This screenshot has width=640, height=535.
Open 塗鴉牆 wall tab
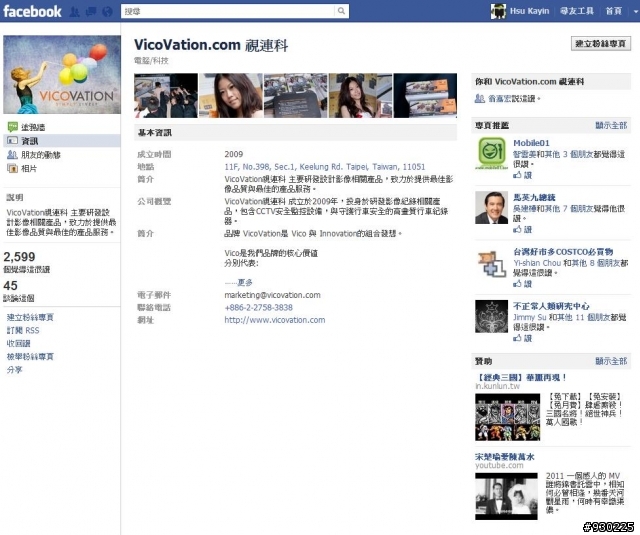tap(33, 127)
